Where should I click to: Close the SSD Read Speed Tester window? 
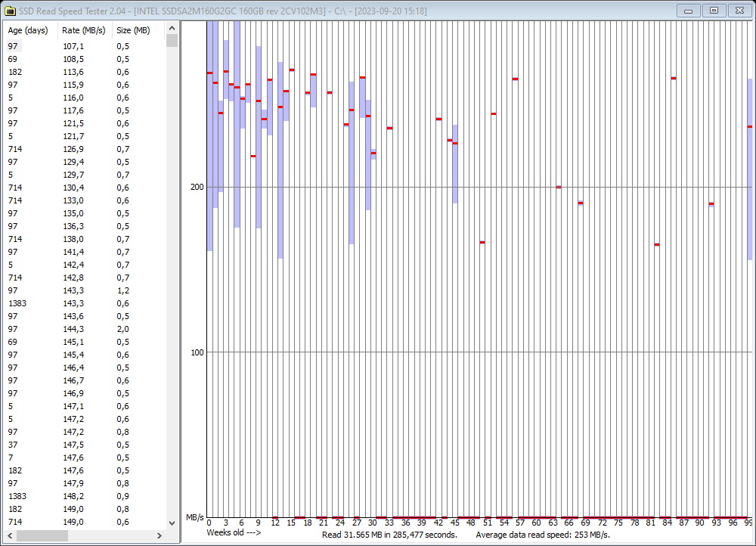click(x=739, y=11)
